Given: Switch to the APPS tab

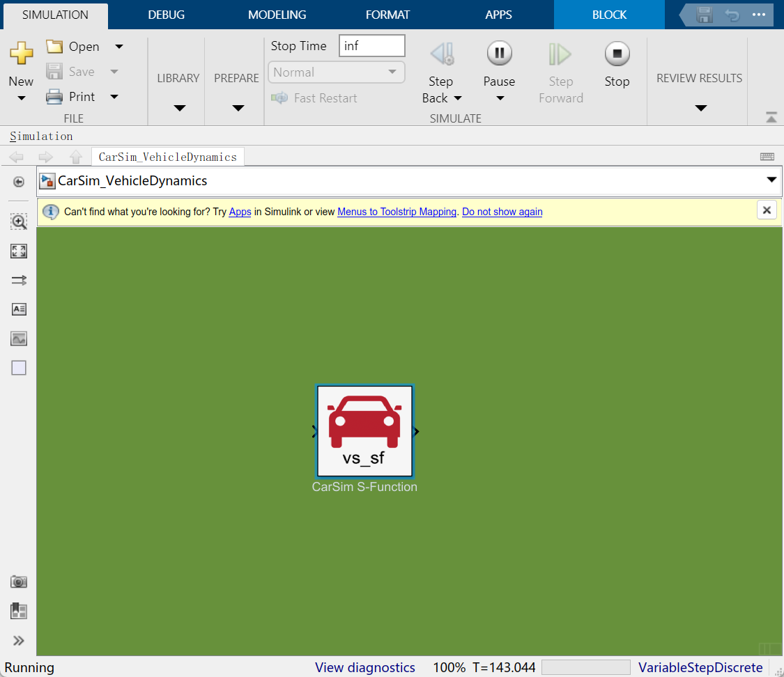Looking at the screenshot, I should 498,15.
